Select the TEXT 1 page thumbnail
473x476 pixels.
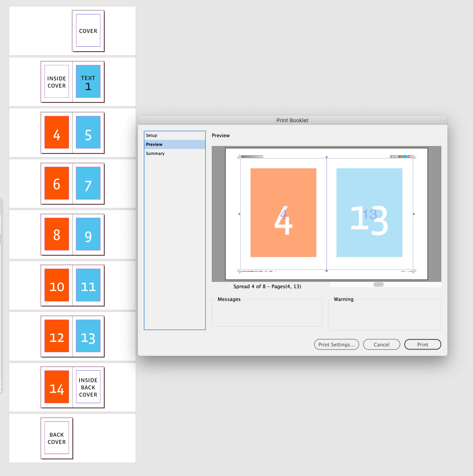88,81
